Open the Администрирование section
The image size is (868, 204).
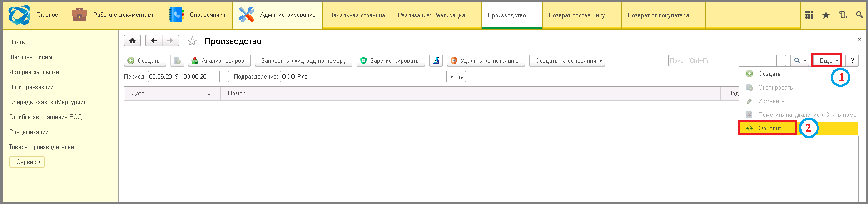click(x=278, y=15)
